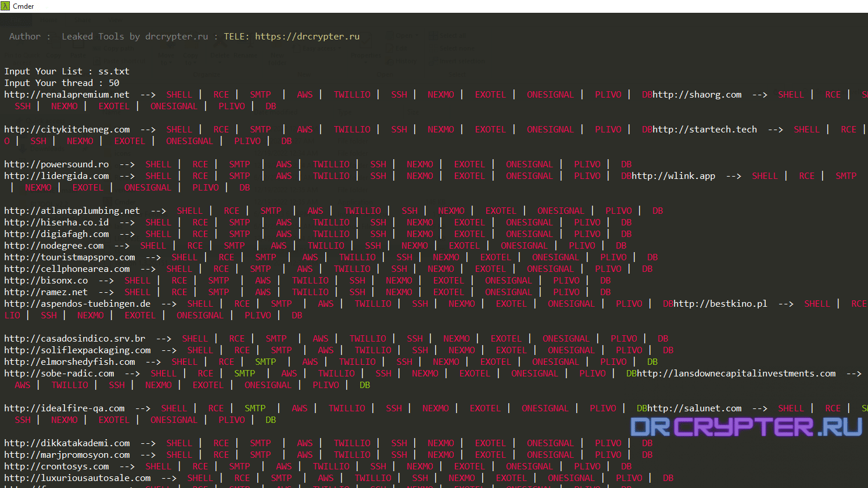
Task: Select the http://touristmapspro.com URL
Action: [70, 257]
